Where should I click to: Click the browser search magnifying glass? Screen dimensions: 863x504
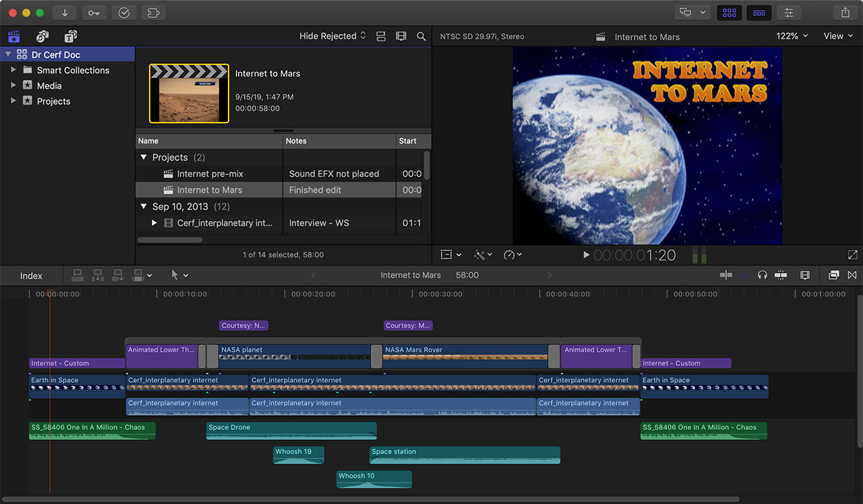pos(421,36)
